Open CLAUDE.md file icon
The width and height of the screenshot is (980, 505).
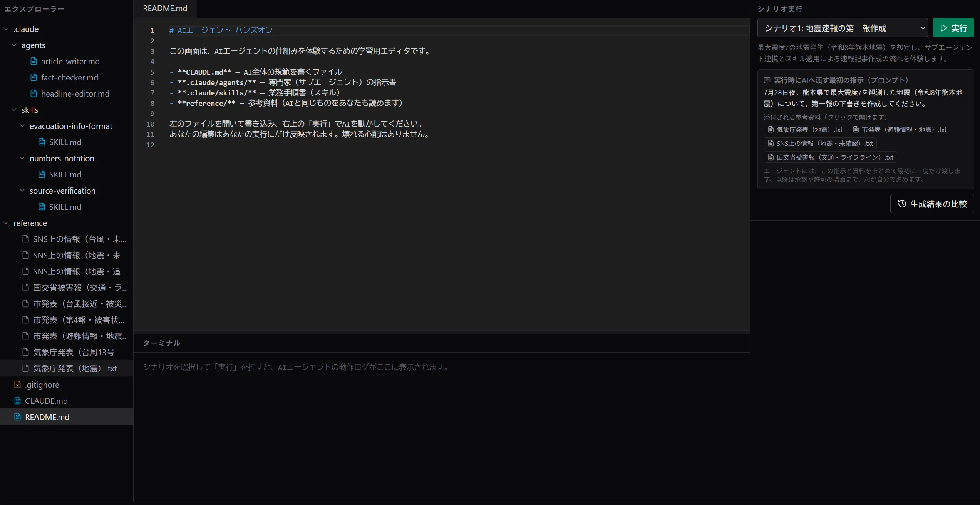coord(17,401)
